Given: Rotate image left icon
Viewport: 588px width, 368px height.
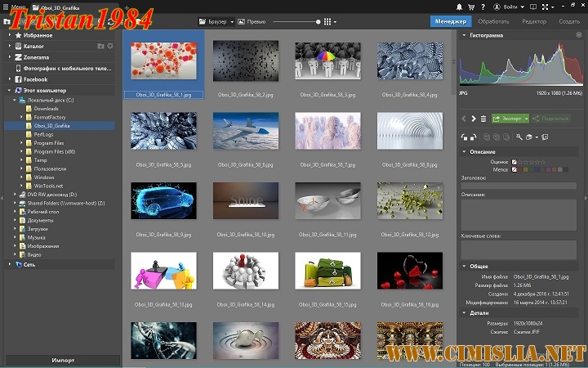Looking at the screenshot, I should 464,137.
